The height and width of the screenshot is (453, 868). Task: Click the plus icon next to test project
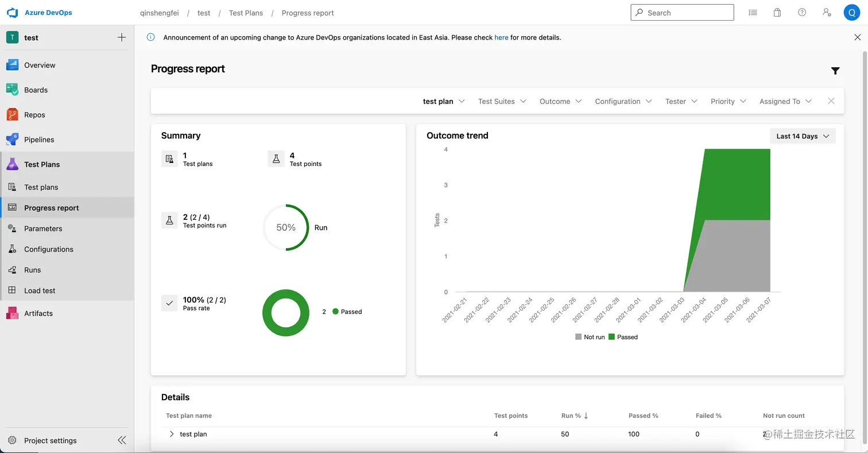coord(122,37)
